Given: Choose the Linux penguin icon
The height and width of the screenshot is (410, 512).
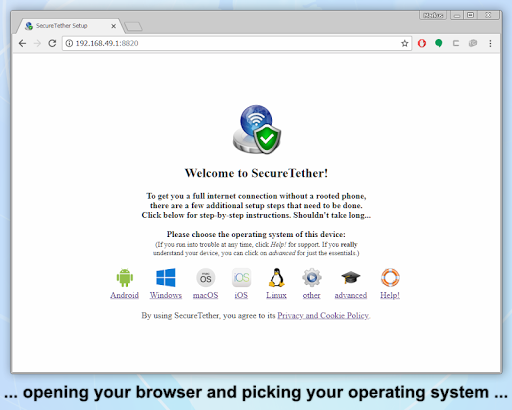Looking at the screenshot, I should pos(276,278).
